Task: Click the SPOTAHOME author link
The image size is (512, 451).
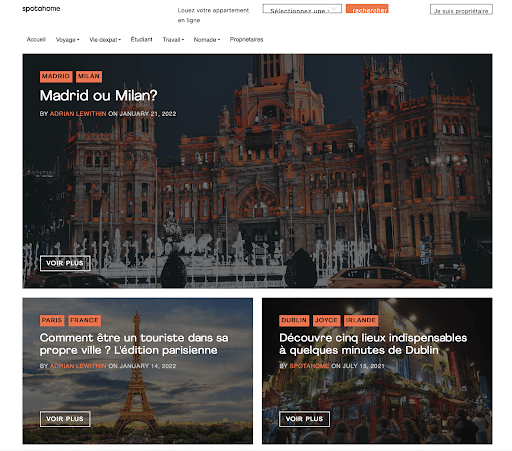Action: [x=309, y=366]
